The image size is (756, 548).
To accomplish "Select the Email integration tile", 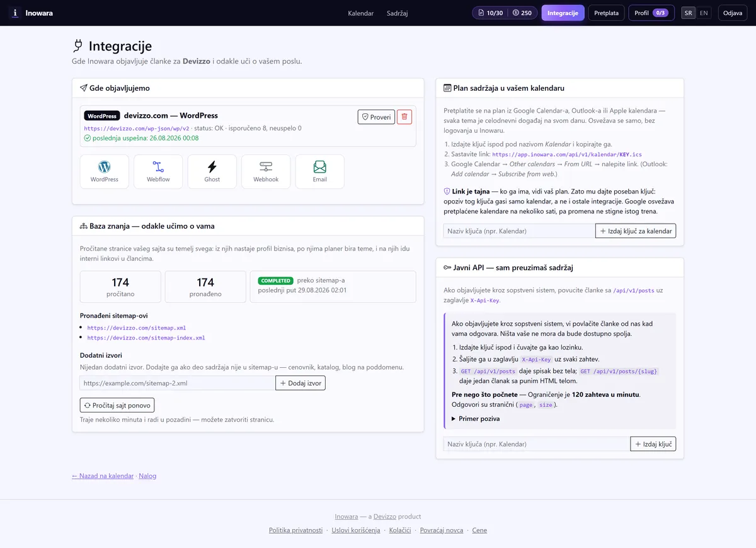I will point(320,171).
